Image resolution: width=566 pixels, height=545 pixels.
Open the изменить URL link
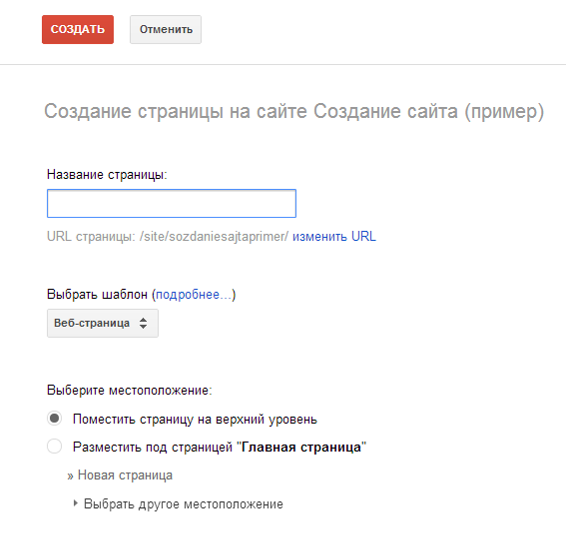point(334,236)
